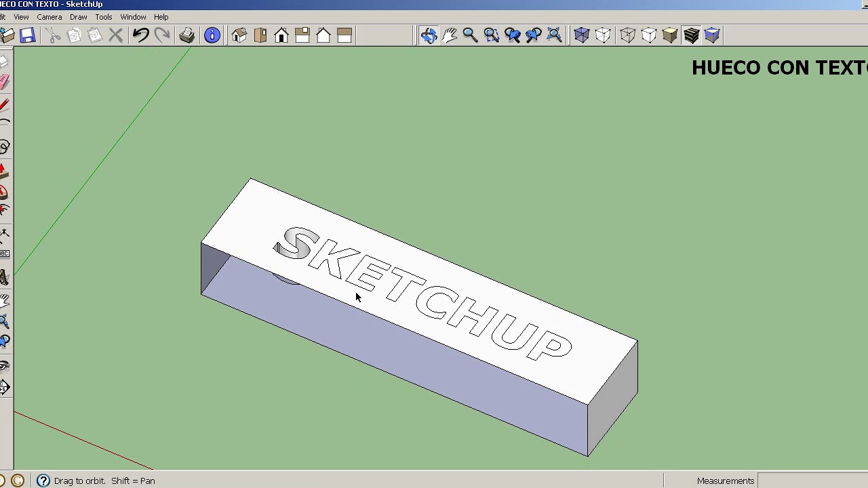Switch to Front view house icon
Image resolution: width=868 pixels, height=488 pixels.
pos(281,35)
